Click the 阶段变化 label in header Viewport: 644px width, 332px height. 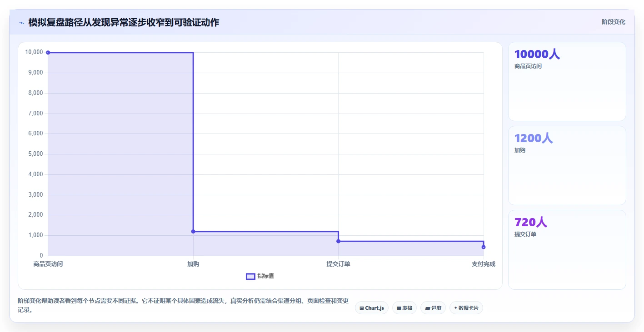pyautogui.click(x=614, y=22)
